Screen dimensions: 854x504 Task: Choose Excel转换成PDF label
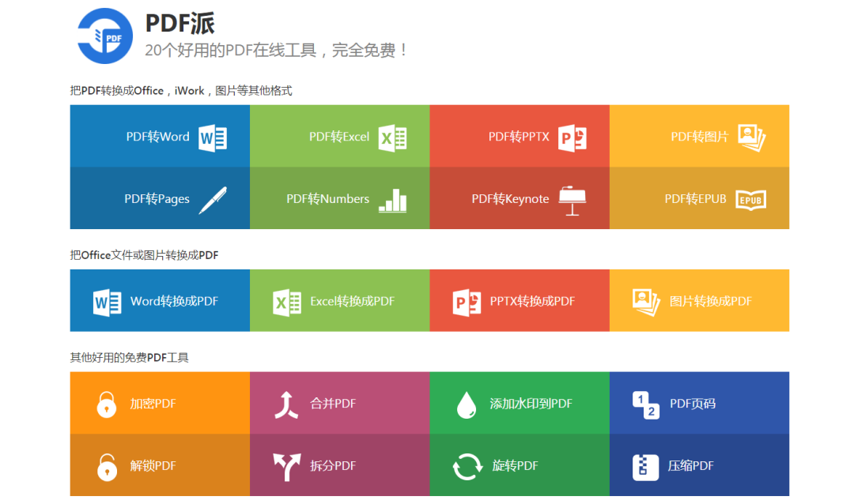(x=353, y=301)
